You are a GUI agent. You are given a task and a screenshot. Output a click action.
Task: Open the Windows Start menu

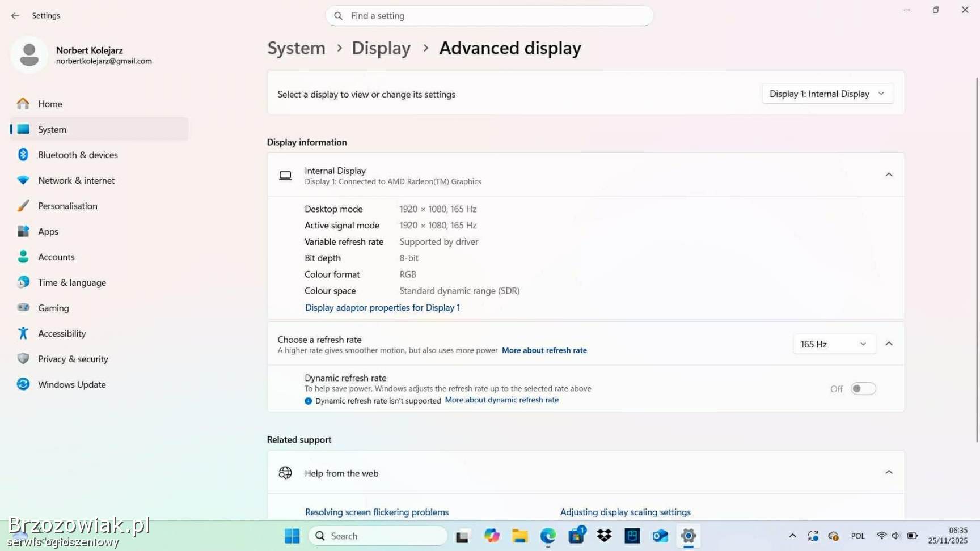pos(292,536)
